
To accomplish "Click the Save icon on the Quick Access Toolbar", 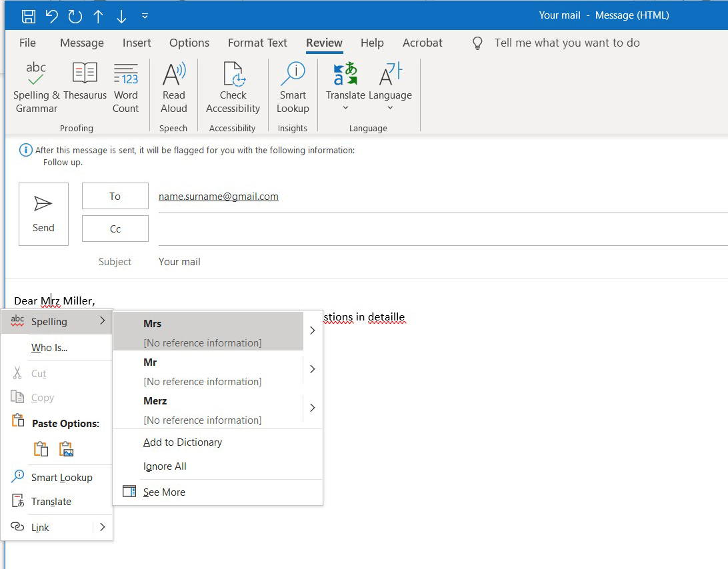I will (27, 15).
